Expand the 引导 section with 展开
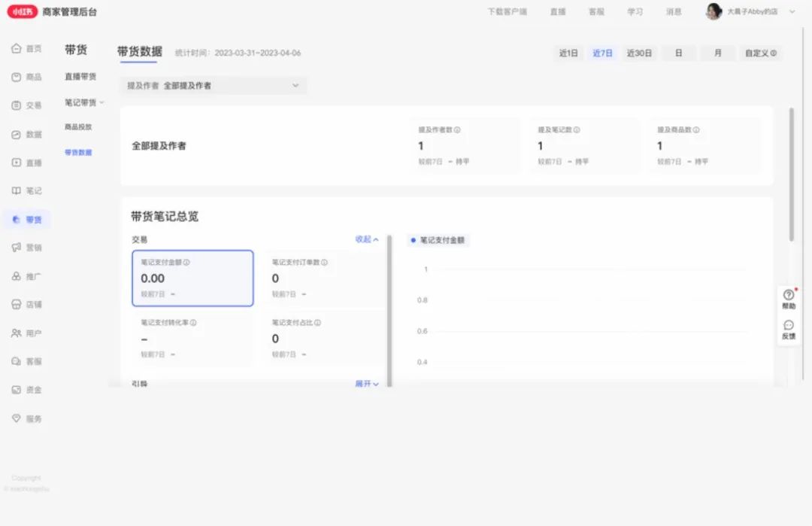 tap(367, 384)
